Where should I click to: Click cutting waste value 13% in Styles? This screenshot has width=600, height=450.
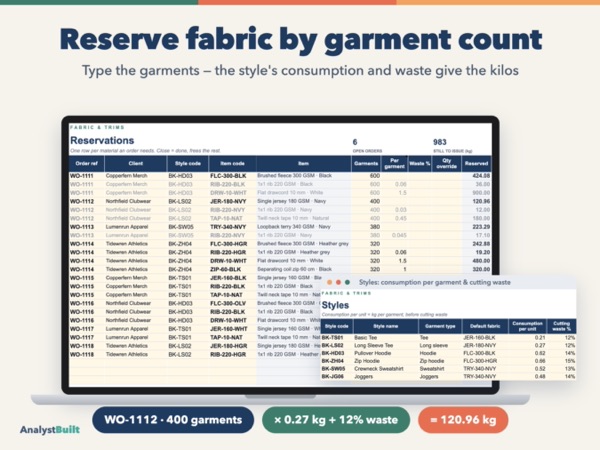pos(570,368)
